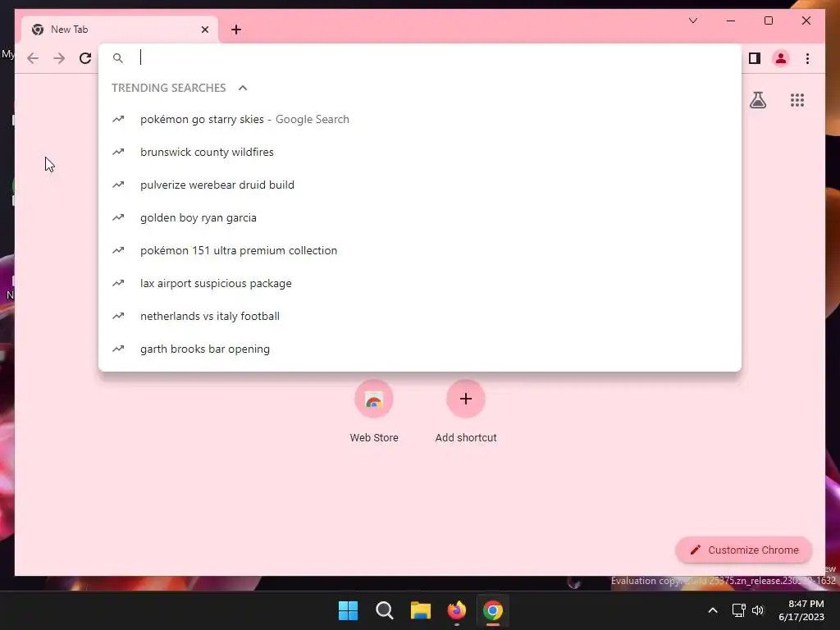Open Chrome three-dot menu
The height and width of the screenshot is (630, 840).
pyautogui.click(x=807, y=58)
